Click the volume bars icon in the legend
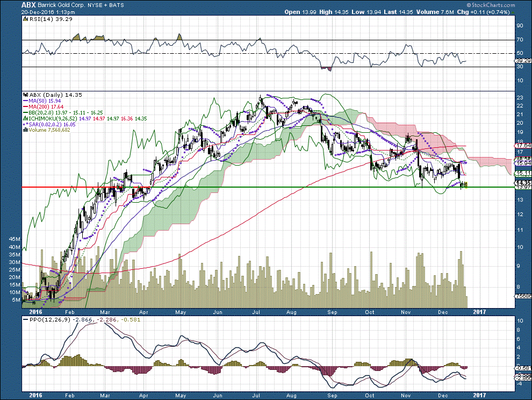 pos(25,130)
